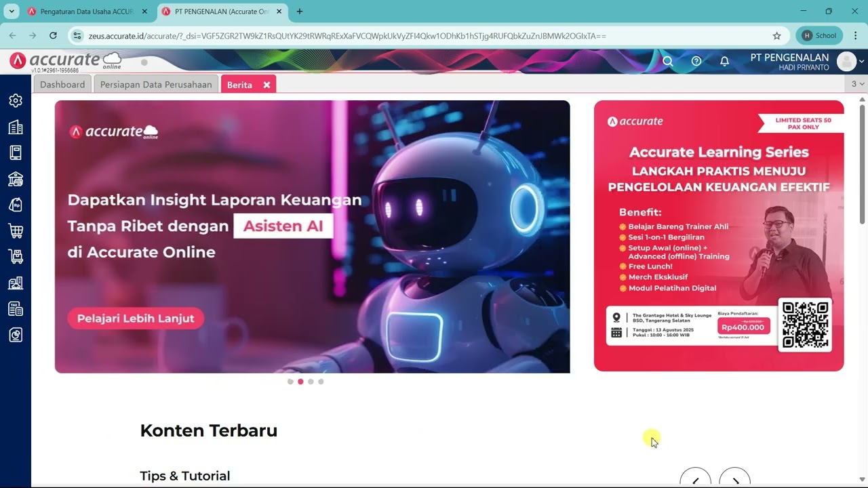Open the Sales Rp tag icon
The image size is (868, 488).
(x=16, y=205)
